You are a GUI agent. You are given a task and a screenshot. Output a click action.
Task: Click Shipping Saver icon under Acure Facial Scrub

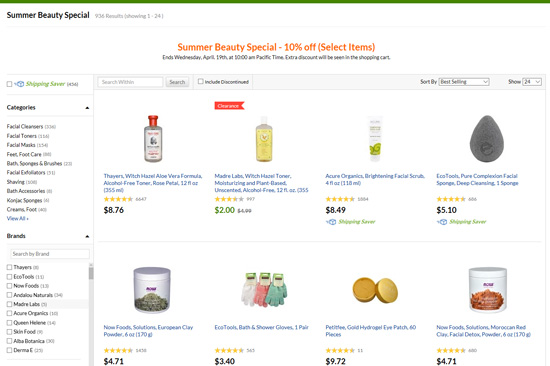tap(331, 222)
